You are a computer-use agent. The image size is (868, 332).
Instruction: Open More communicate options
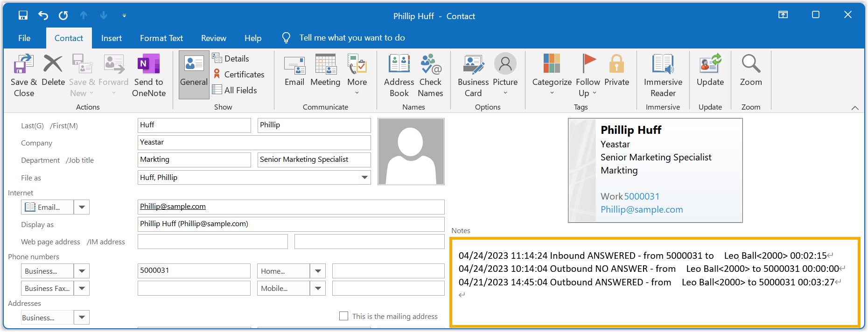[x=357, y=75]
